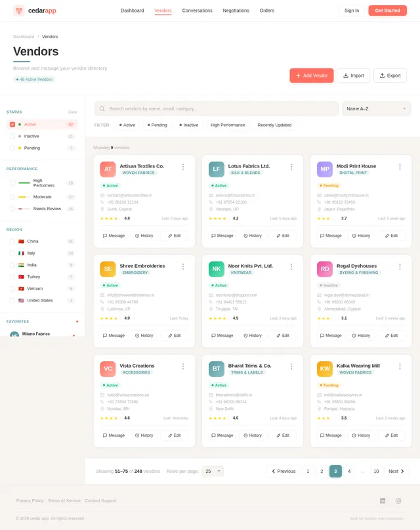
Task: View History for Lotus Fabrics Ltd.
Action: [253, 236]
